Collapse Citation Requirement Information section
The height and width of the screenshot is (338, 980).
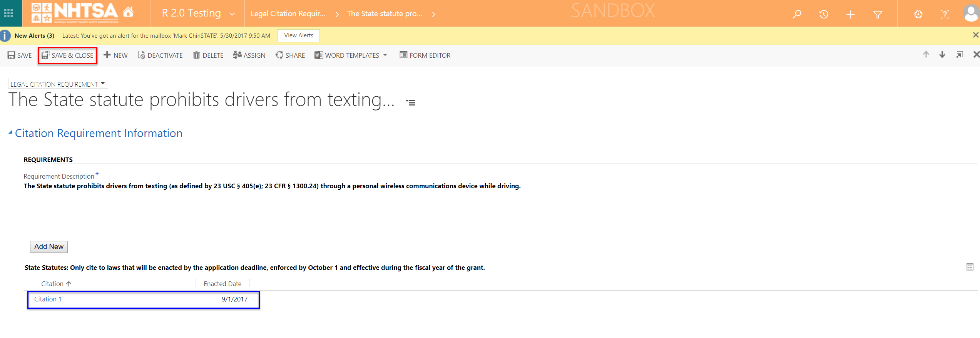[10, 133]
